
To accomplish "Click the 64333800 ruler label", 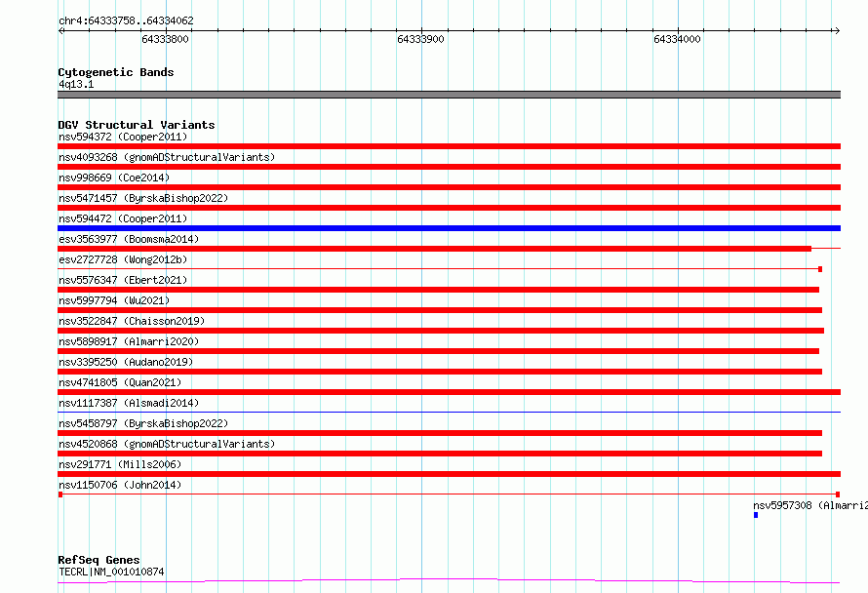I will tap(165, 39).
